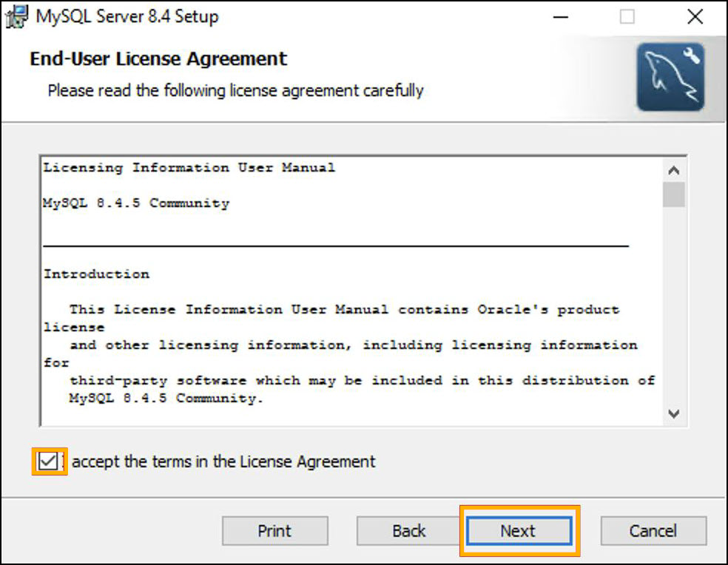Click the 'MySQL Server 8.4 Setup' title text
Viewport: 728px width, 565px height.
[x=127, y=16]
